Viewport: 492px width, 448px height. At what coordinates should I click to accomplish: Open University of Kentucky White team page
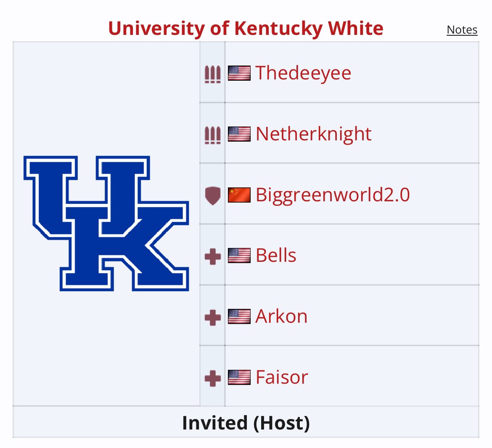[246, 29]
